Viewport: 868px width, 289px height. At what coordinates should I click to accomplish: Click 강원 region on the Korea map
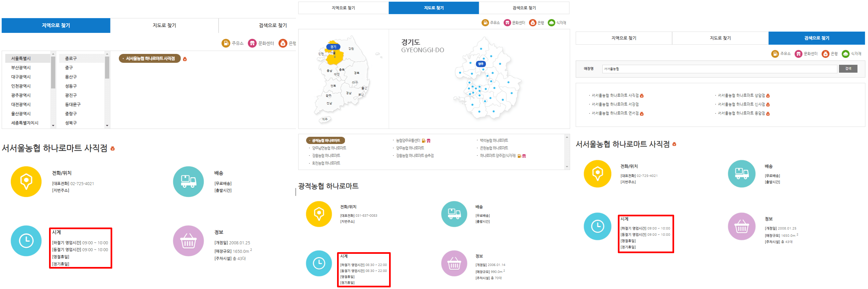(x=351, y=49)
